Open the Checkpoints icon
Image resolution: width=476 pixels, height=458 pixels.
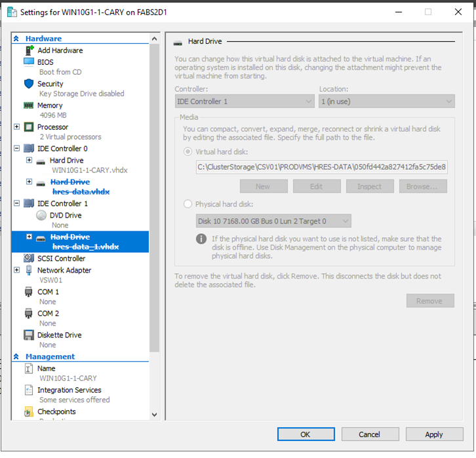[29, 411]
